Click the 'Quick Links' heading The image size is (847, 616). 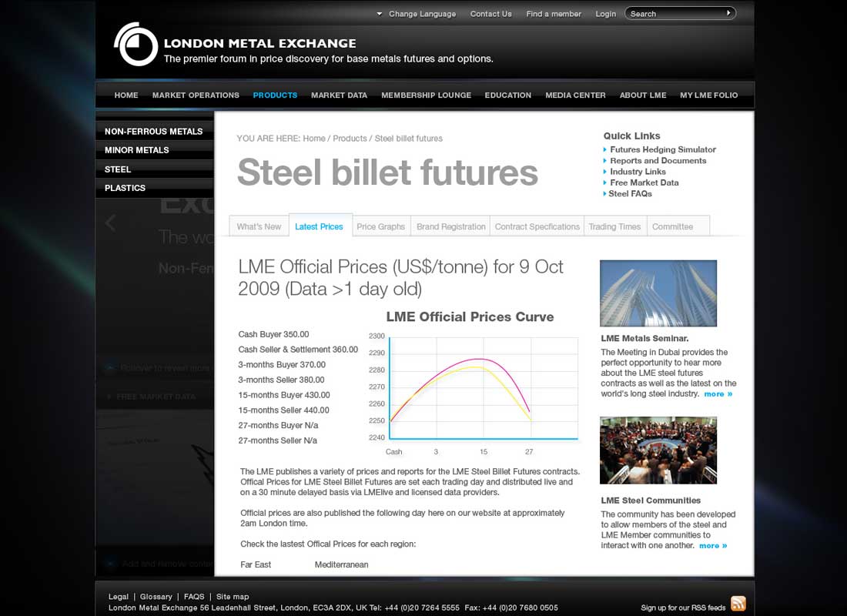pyautogui.click(x=631, y=136)
